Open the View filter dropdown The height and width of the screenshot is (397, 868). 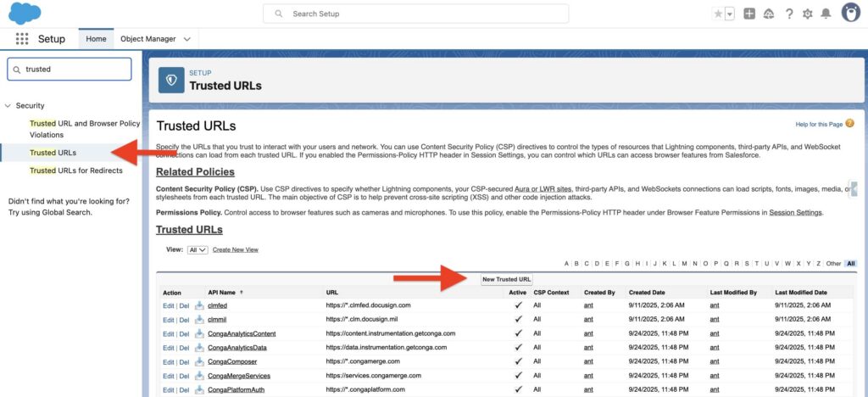click(197, 250)
